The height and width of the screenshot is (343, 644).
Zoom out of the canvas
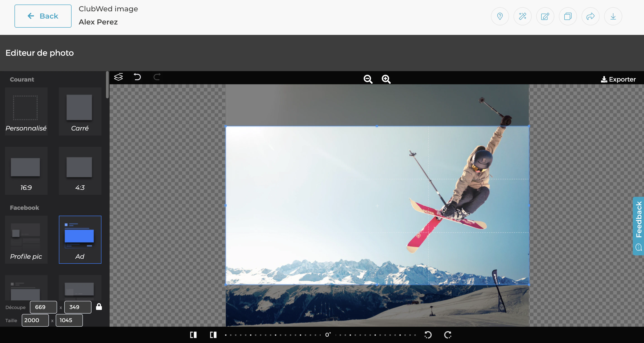368,79
